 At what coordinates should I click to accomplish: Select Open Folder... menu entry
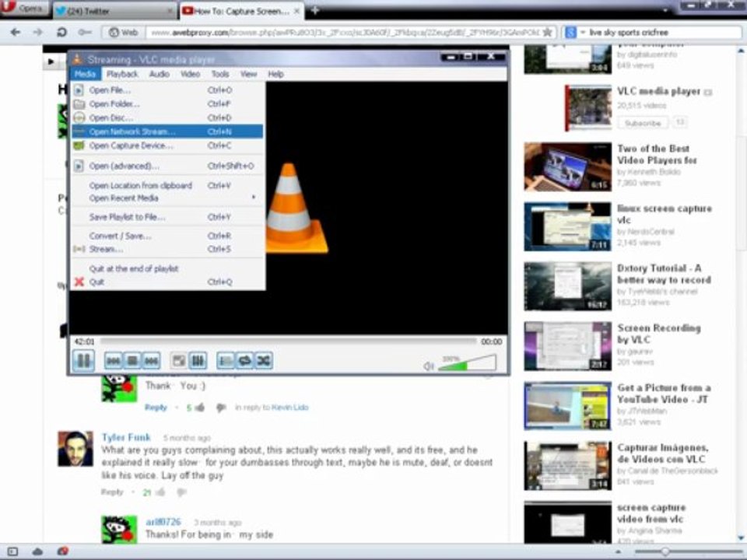point(167,103)
